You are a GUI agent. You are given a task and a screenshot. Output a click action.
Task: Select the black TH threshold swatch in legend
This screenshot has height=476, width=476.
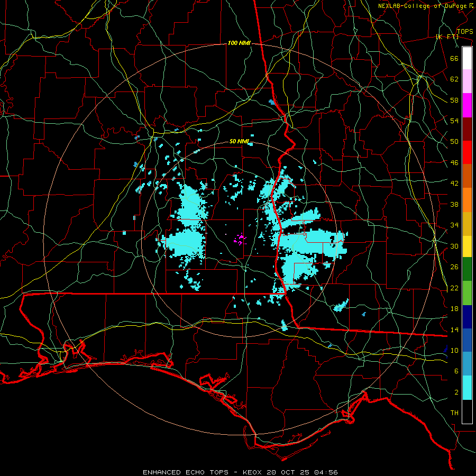[x=467, y=411]
